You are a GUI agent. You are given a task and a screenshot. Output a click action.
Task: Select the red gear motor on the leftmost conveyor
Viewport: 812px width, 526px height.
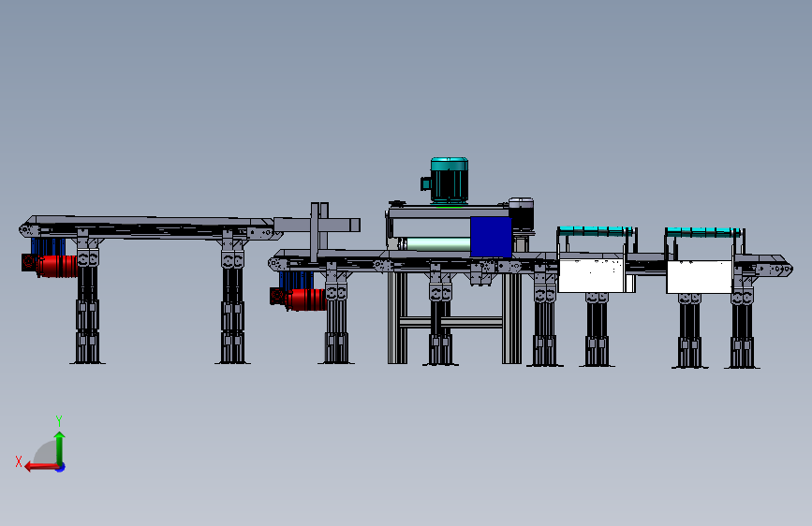tap(50, 265)
